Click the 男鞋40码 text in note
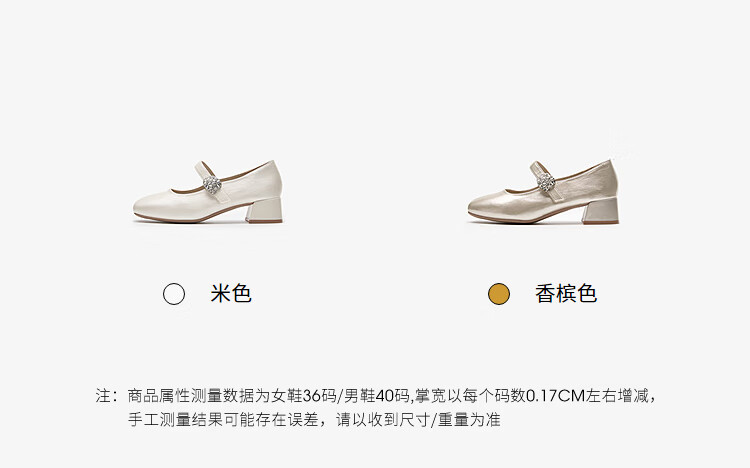The width and height of the screenshot is (750, 468). pyautogui.click(x=376, y=396)
